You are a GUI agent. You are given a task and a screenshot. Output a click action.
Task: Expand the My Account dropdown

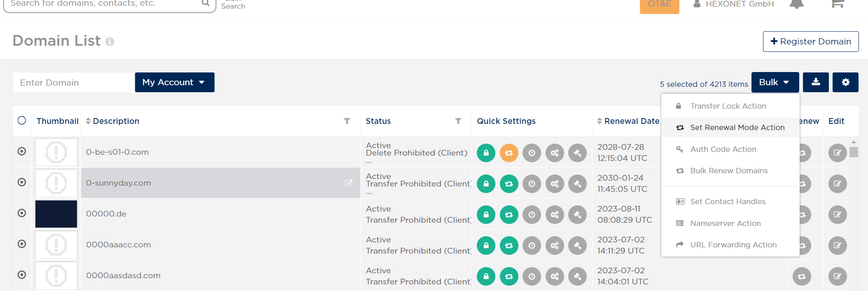pyautogui.click(x=175, y=82)
